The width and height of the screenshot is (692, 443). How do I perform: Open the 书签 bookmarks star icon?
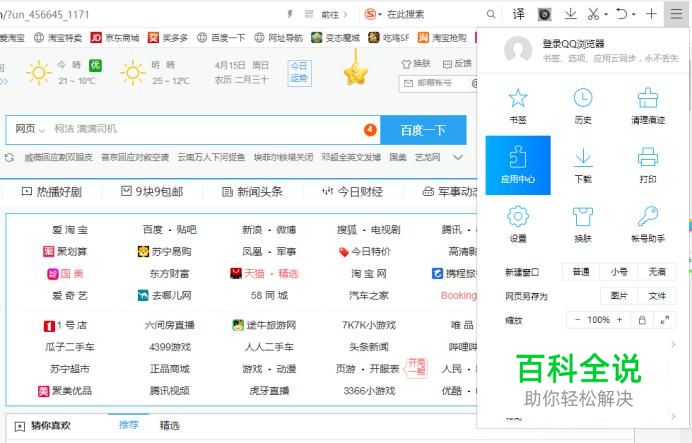pos(518,98)
